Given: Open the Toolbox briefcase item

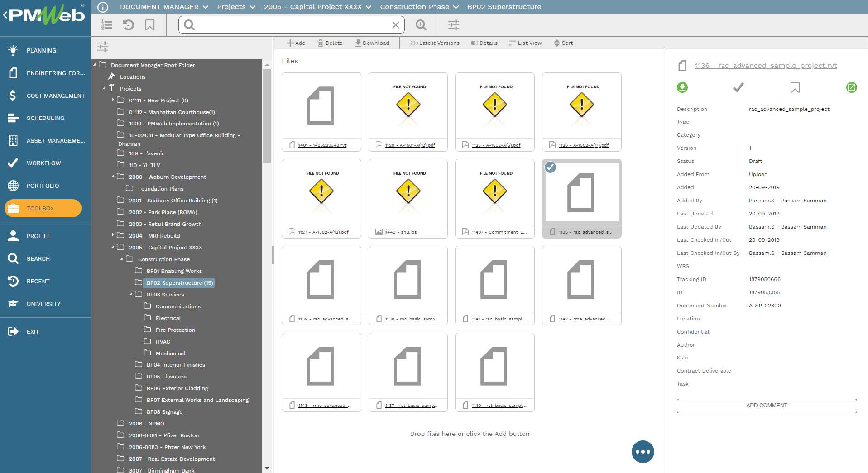Looking at the screenshot, I should pyautogui.click(x=43, y=208).
